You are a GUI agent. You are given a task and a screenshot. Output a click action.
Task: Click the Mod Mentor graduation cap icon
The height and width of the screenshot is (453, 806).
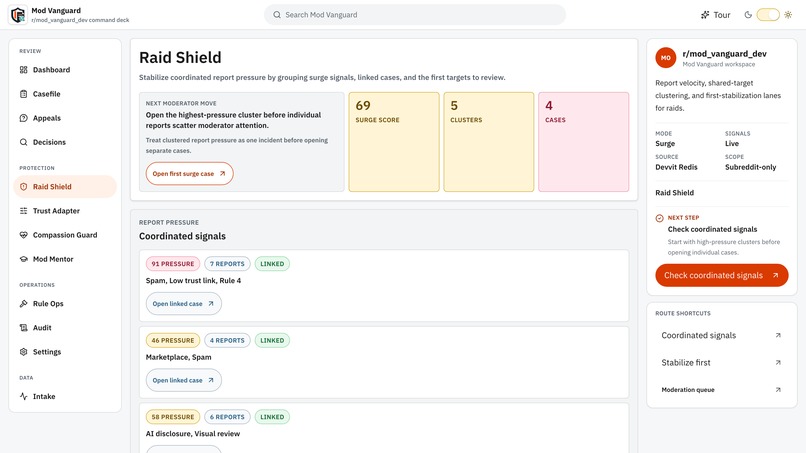tap(24, 259)
